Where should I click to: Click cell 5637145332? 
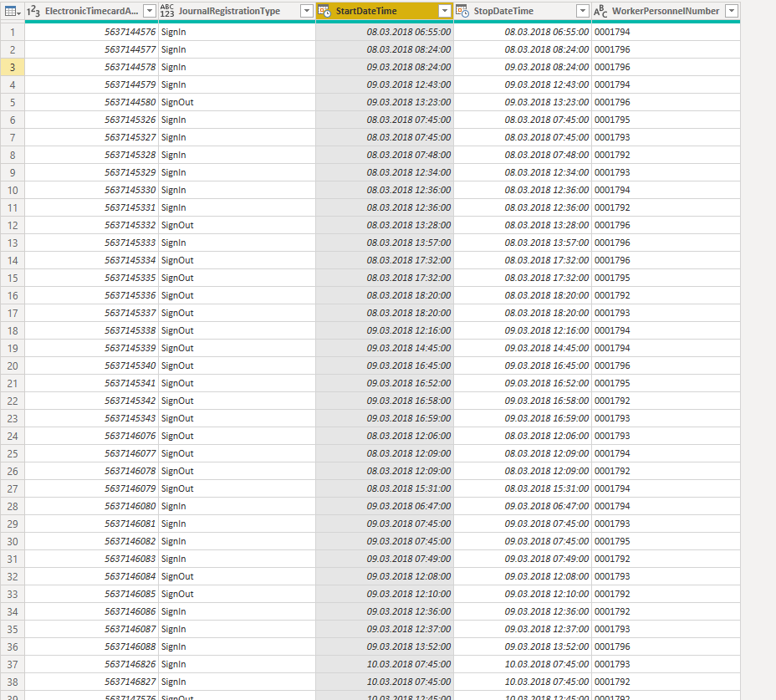tap(91, 225)
